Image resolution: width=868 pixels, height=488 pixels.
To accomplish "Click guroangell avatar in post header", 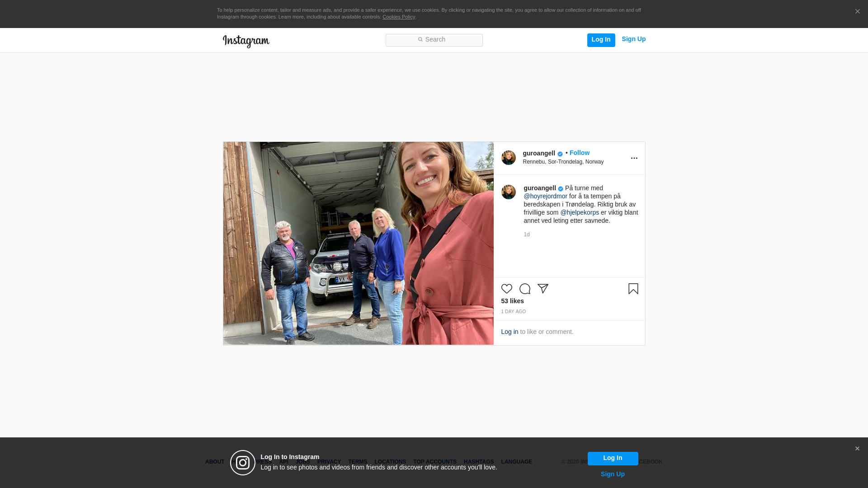I will click(509, 158).
